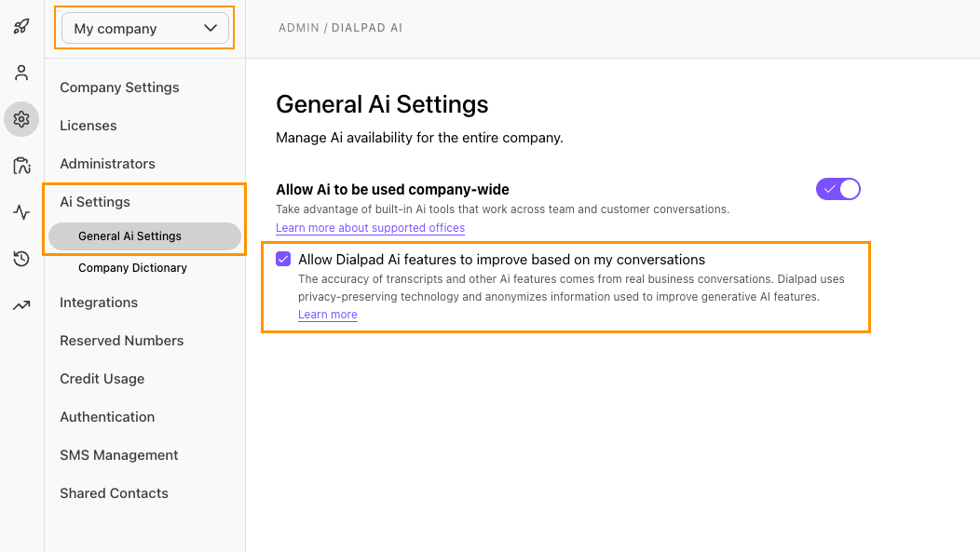Click the rocket icon in the left rail

point(21,26)
